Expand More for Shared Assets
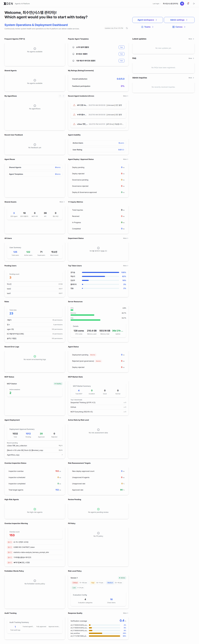The image size is (199, 644). click(62, 202)
